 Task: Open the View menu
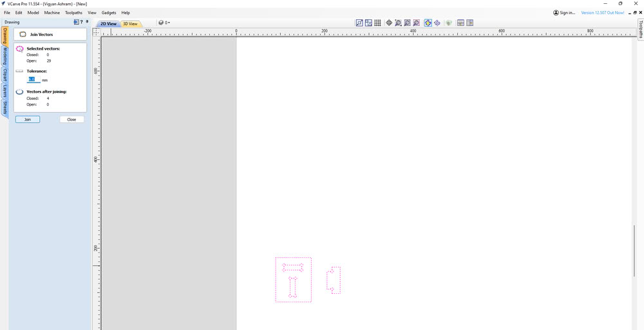pos(92,13)
